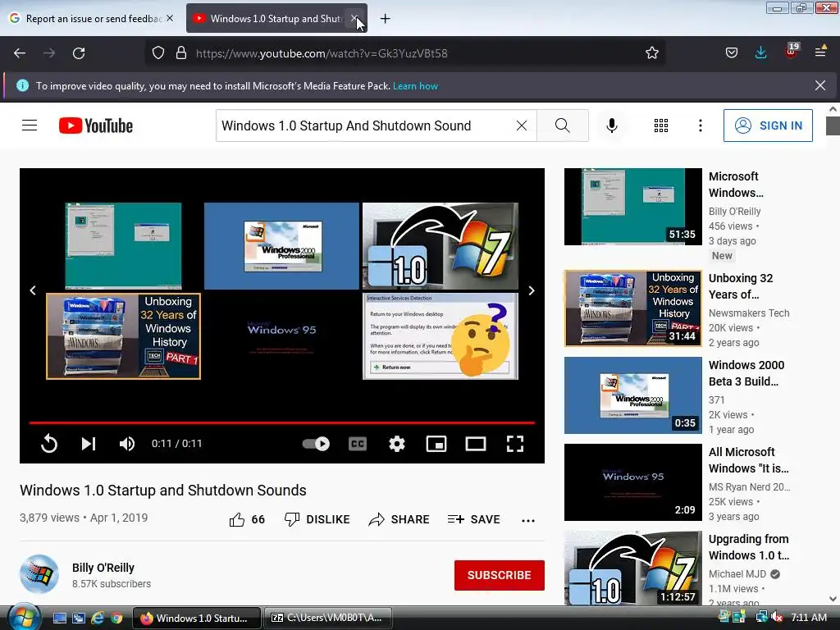
Task: Open sidebar Microsoft Windows 51:35 video thumbnail
Action: click(x=632, y=207)
